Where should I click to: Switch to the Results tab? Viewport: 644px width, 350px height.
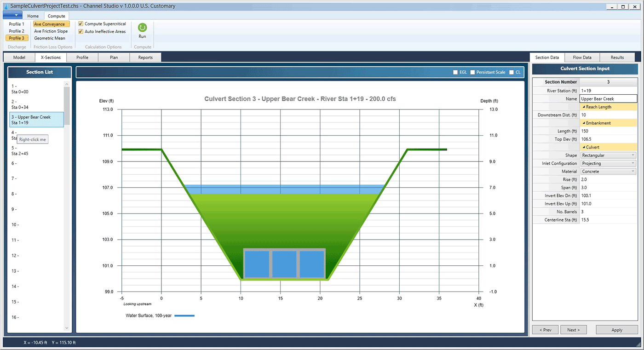tap(617, 57)
